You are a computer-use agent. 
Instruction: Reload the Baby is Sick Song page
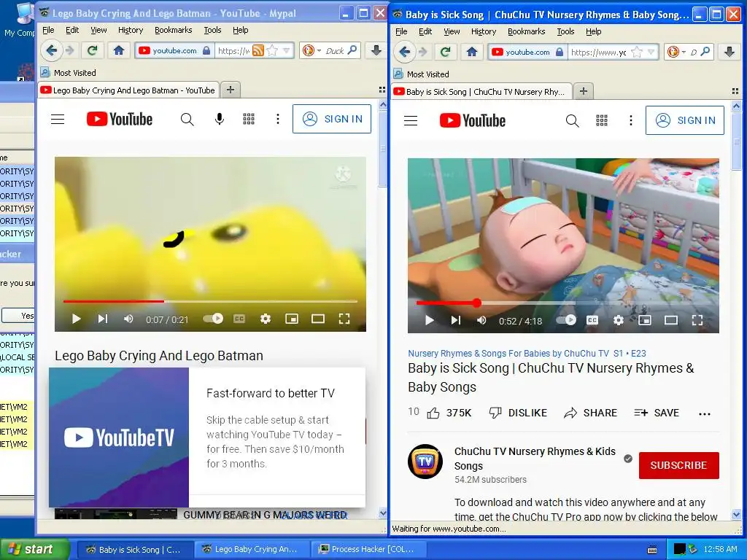pyautogui.click(x=446, y=52)
